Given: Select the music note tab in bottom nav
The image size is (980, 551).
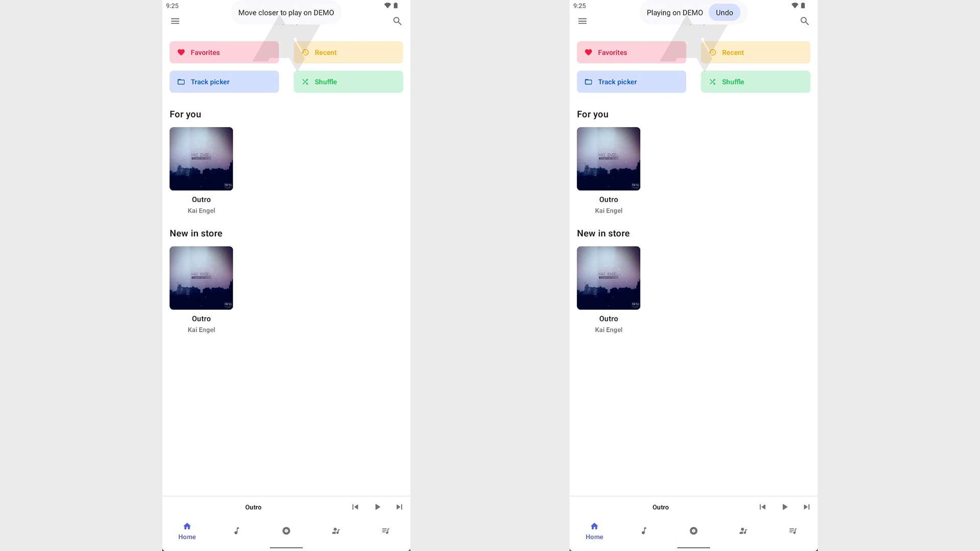Looking at the screenshot, I should coord(236,531).
